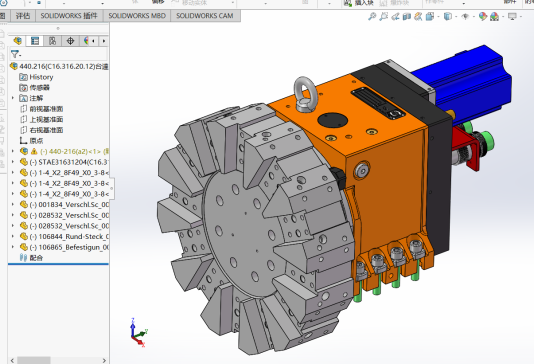Screen dimensions: 534x364
Task: Open the PropertyManager tab icon
Action: (35, 41)
